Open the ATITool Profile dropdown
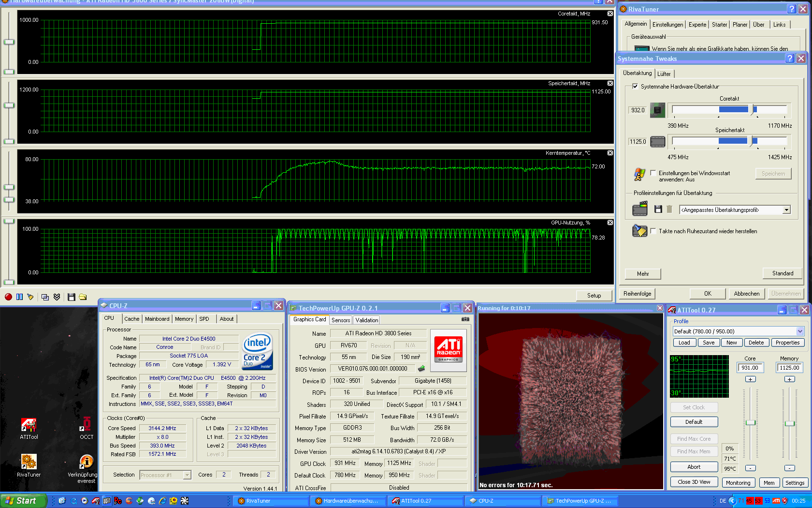This screenshot has height=508, width=812. click(x=800, y=331)
